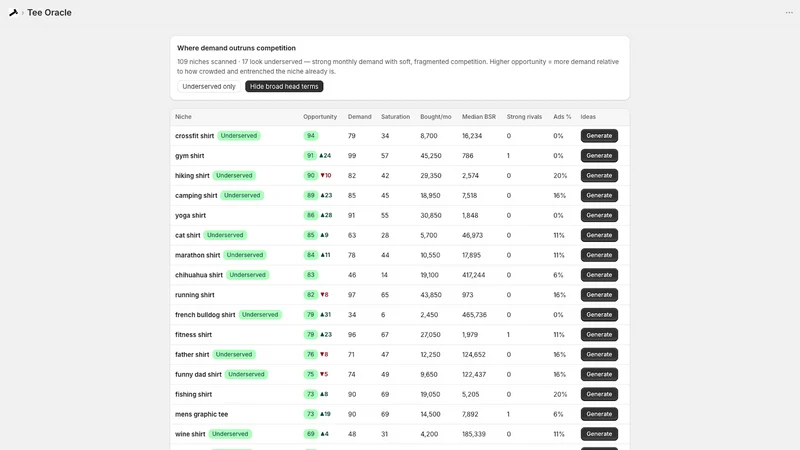Click the marathon shirt niche name
This screenshot has height=450, width=800.
[x=197, y=255]
